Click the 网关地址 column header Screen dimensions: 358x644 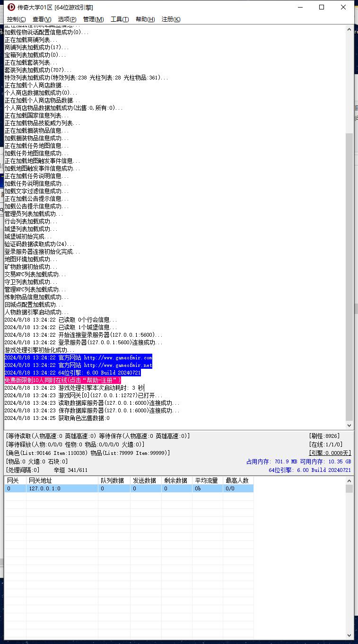(x=62, y=480)
